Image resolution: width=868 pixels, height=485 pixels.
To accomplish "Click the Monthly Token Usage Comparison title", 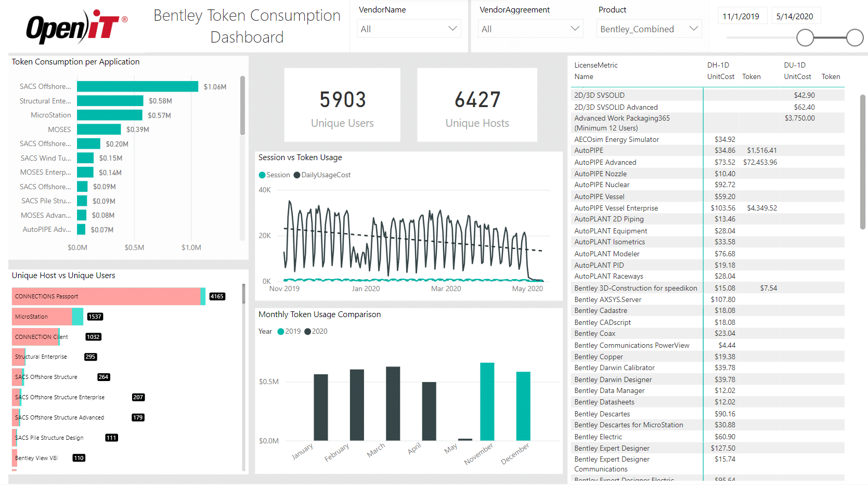I will click(319, 314).
